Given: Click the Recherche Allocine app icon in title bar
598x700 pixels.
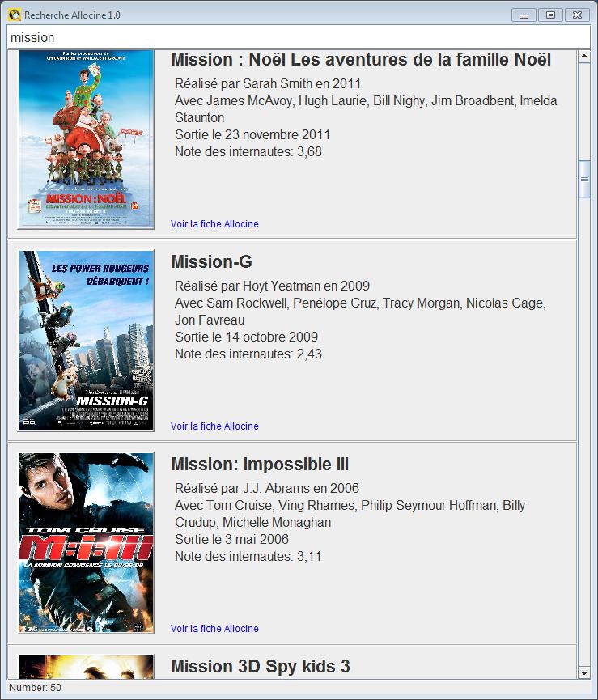Looking at the screenshot, I should [15, 15].
